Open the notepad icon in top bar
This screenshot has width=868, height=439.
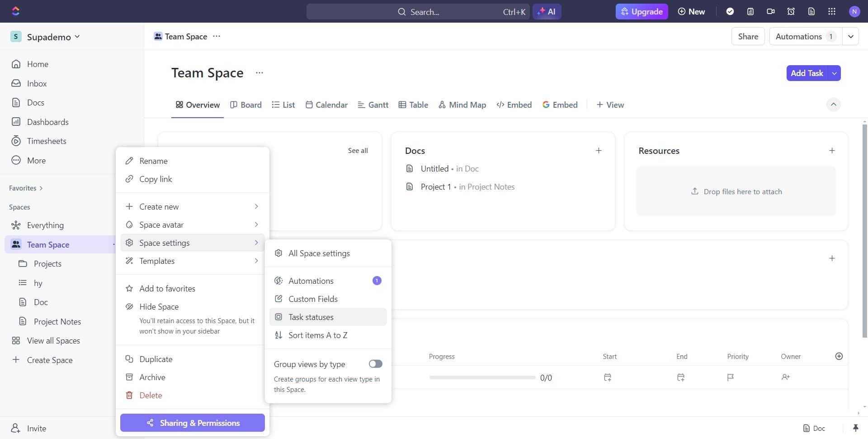click(x=751, y=11)
